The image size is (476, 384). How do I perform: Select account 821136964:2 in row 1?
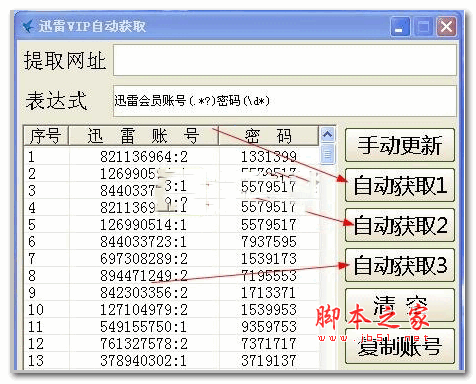tap(144, 157)
